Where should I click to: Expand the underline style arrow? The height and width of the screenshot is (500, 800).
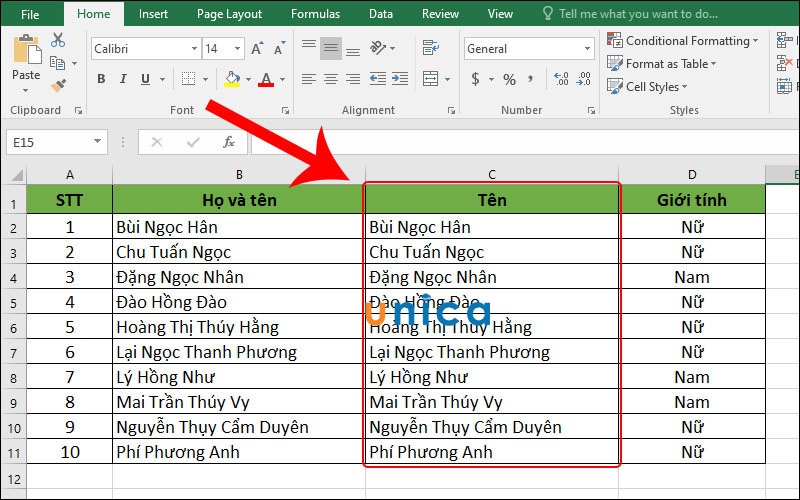click(x=162, y=79)
